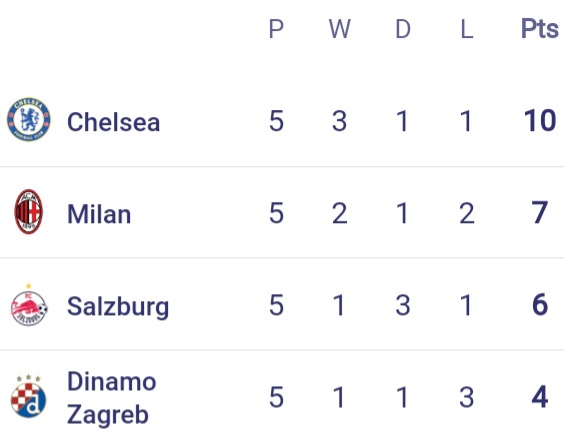Click the Pts column header
This screenshot has width=564, height=434.
coord(540,28)
